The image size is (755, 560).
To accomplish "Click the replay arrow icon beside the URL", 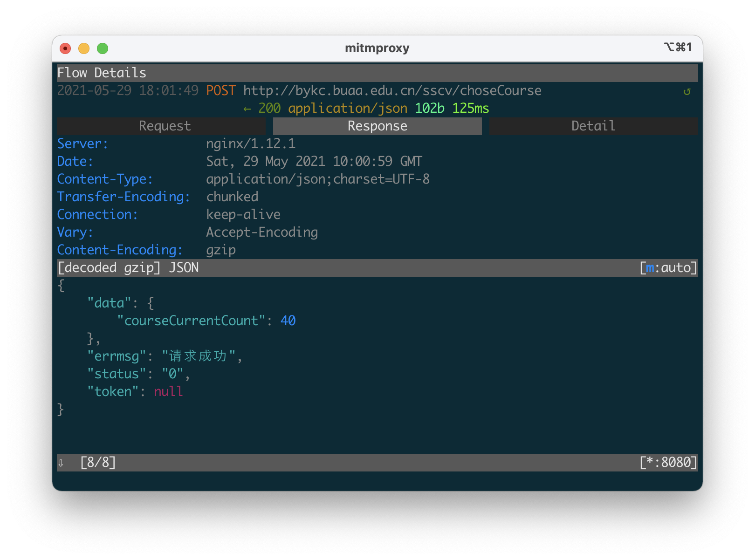I will tap(686, 91).
